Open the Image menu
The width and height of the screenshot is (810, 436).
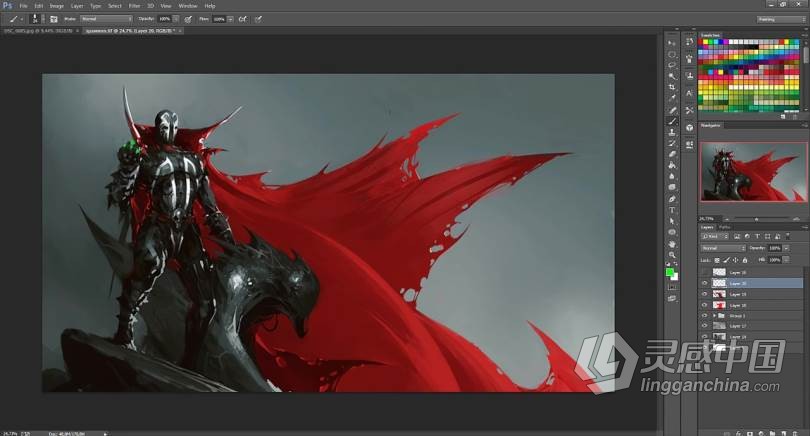56,6
